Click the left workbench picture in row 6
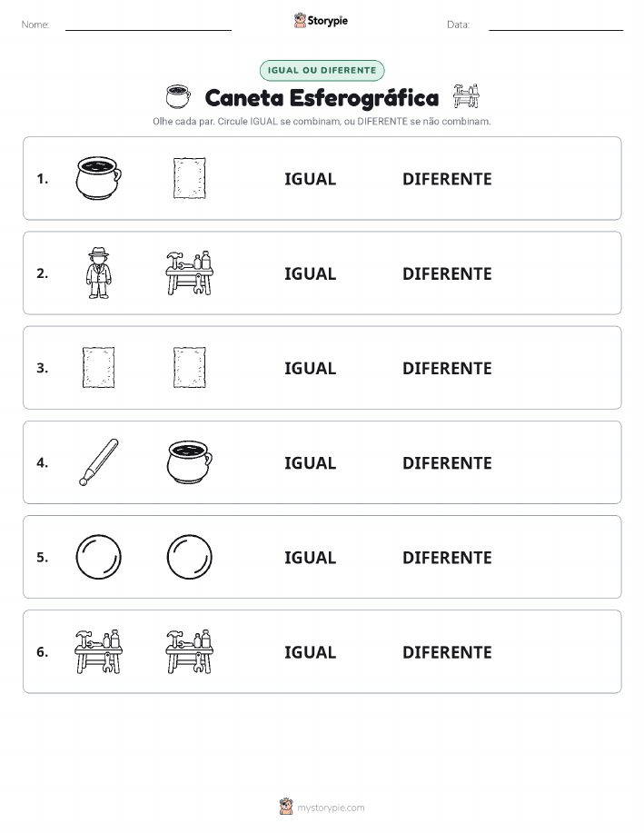 click(99, 651)
